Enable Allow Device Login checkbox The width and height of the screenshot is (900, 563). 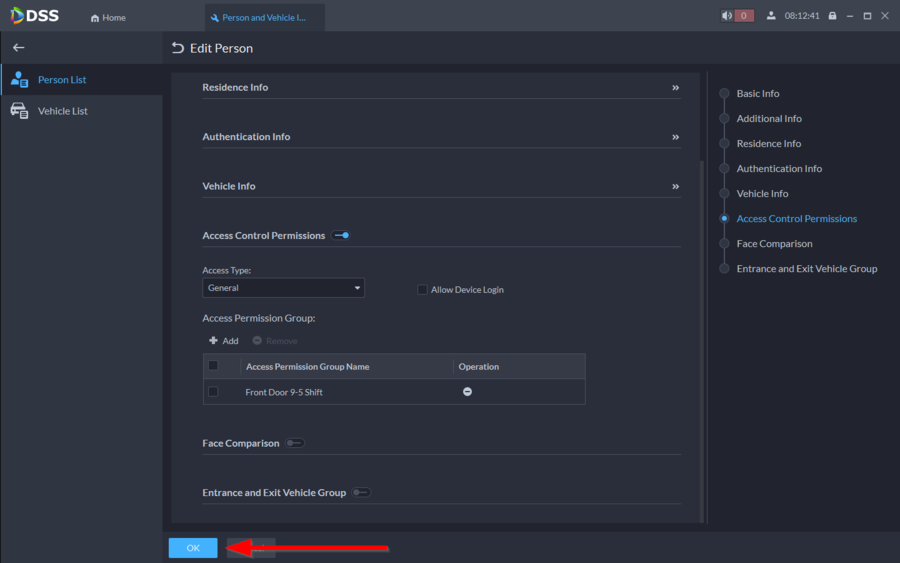click(x=422, y=290)
